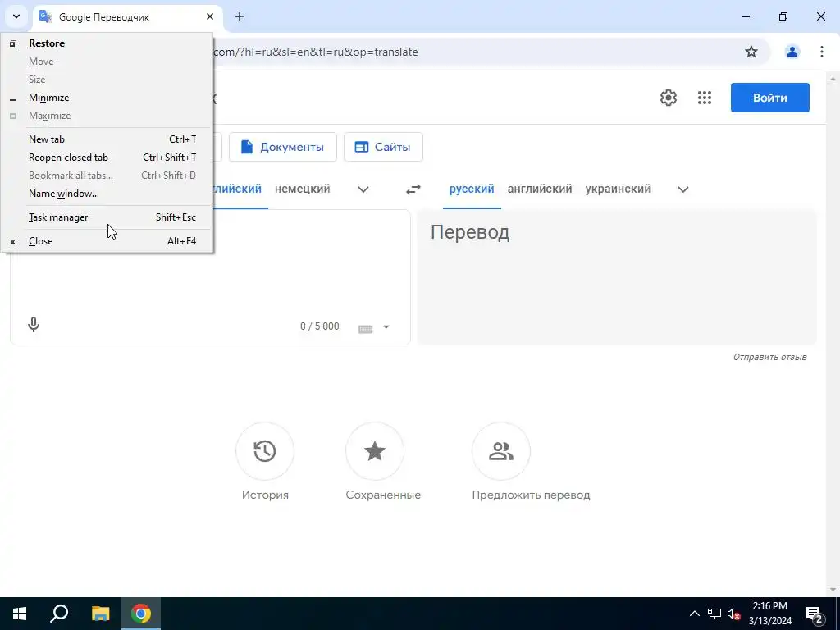The width and height of the screenshot is (840, 630).
Task: Swap source and target languages
Action: (x=413, y=189)
